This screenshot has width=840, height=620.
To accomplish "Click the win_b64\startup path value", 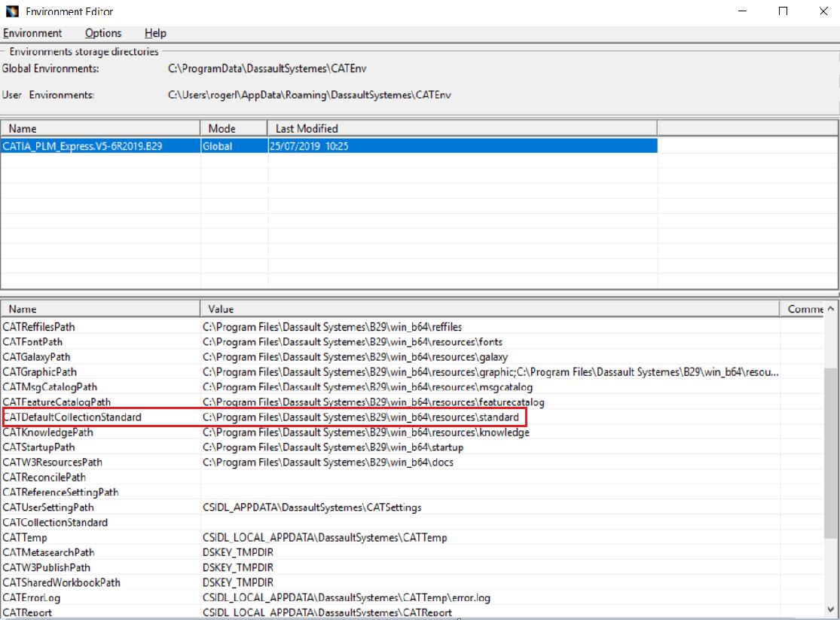I will click(333, 447).
